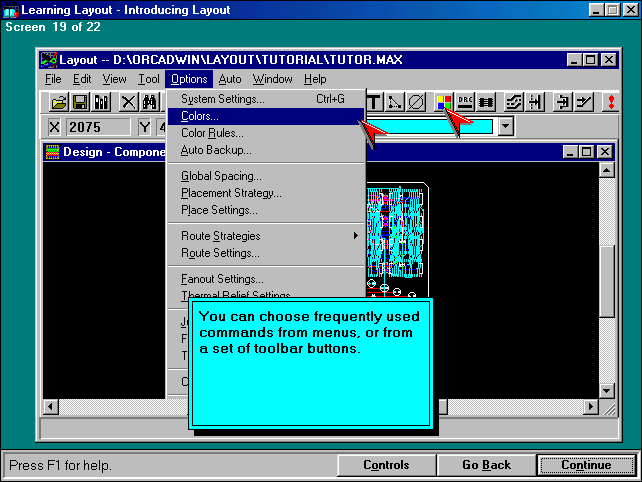Click the X coordinate field showing 2075

click(97, 127)
